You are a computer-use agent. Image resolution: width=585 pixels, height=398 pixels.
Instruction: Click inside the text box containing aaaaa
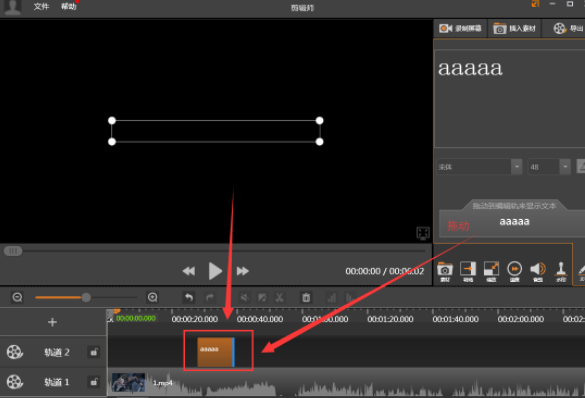point(510,98)
